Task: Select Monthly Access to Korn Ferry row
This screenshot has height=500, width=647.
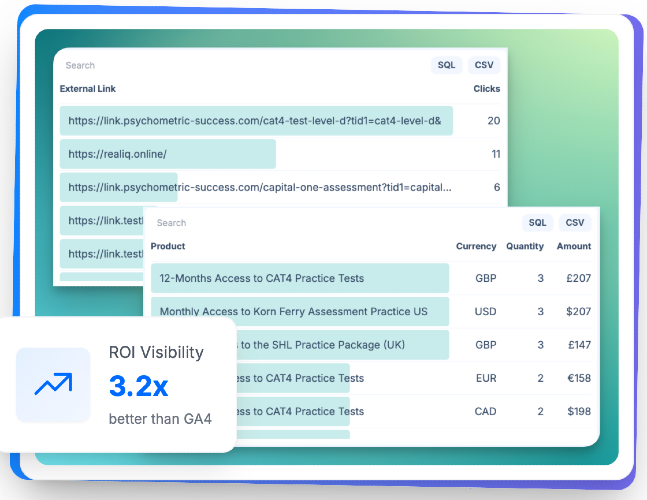Action: [371, 311]
